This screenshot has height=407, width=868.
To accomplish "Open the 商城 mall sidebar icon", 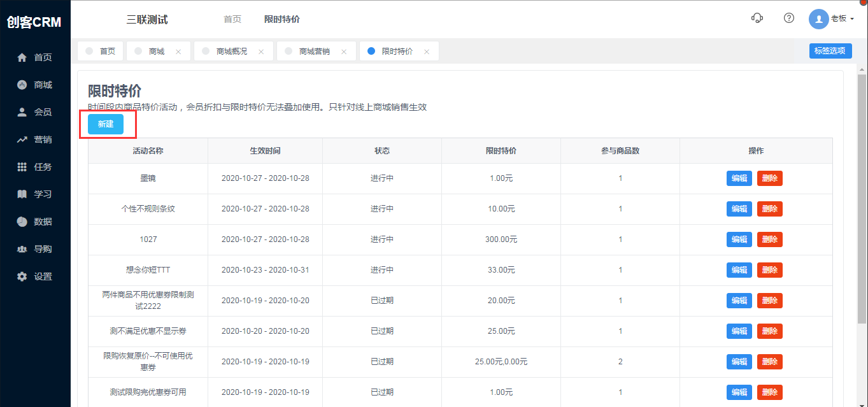I will click(22, 85).
